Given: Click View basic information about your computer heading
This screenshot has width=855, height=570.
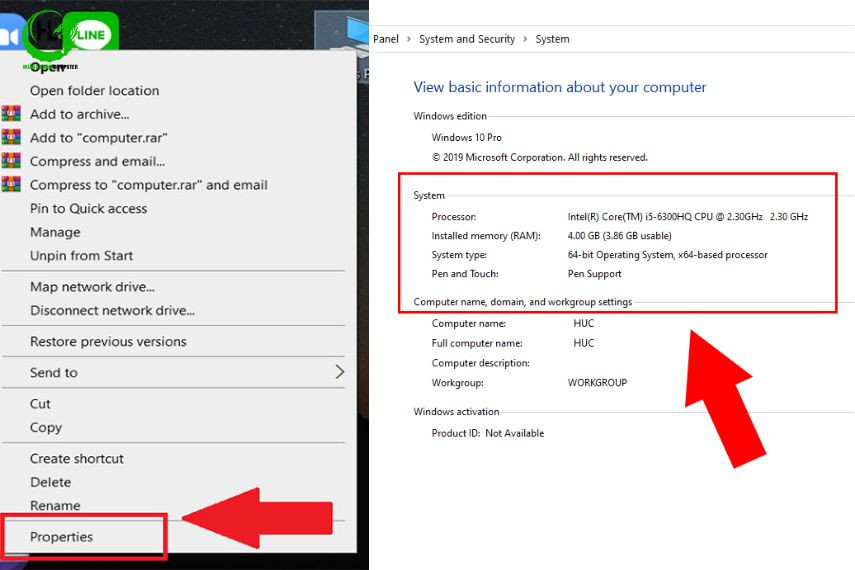Looking at the screenshot, I should [x=560, y=87].
